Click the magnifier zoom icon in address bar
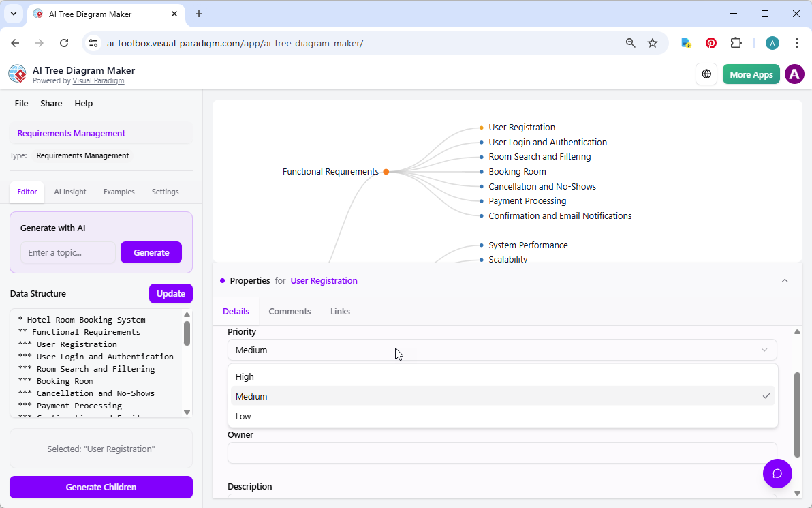Image resolution: width=812 pixels, height=508 pixels. [x=630, y=42]
